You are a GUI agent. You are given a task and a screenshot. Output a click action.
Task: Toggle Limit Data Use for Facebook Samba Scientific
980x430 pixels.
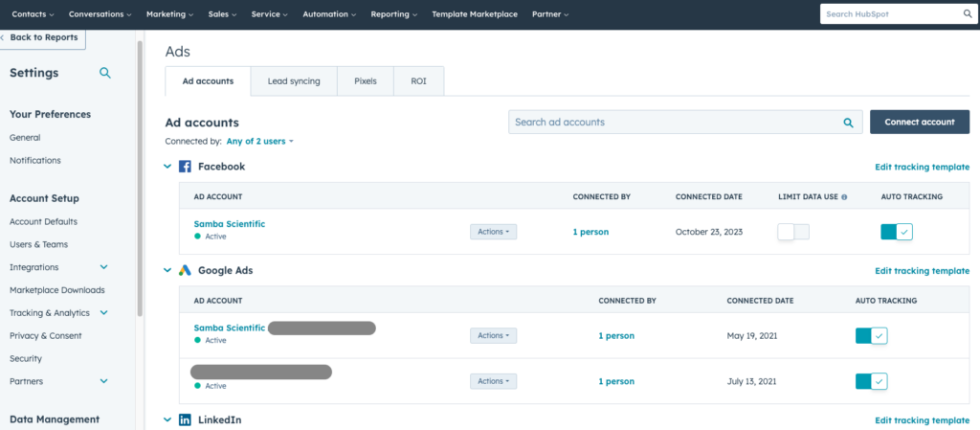793,232
